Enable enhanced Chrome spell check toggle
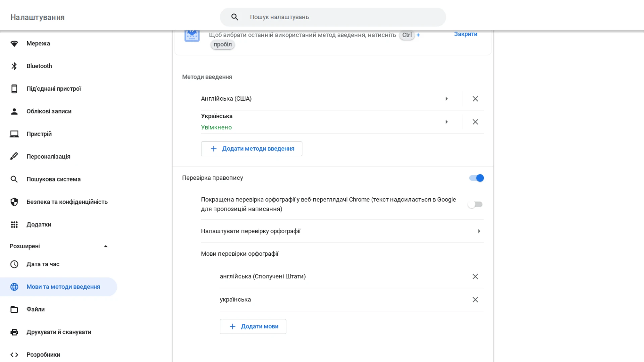This screenshot has width=644, height=362. (475, 204)
